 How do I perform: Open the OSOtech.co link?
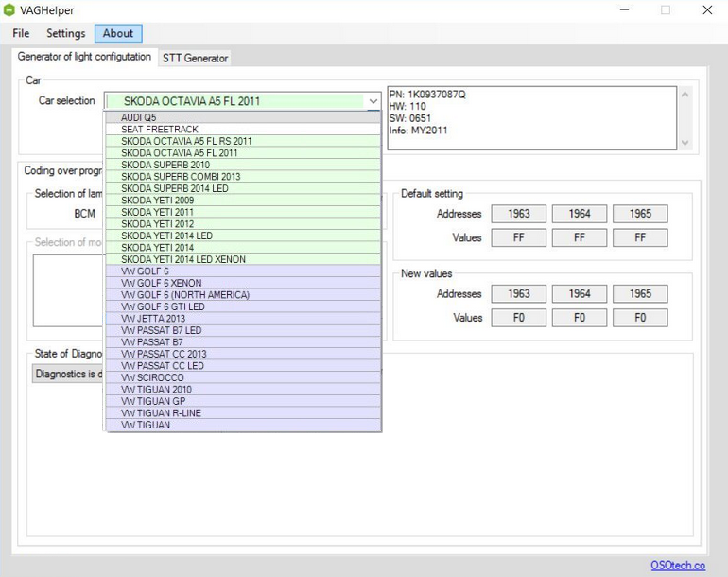tap(678, 566)
